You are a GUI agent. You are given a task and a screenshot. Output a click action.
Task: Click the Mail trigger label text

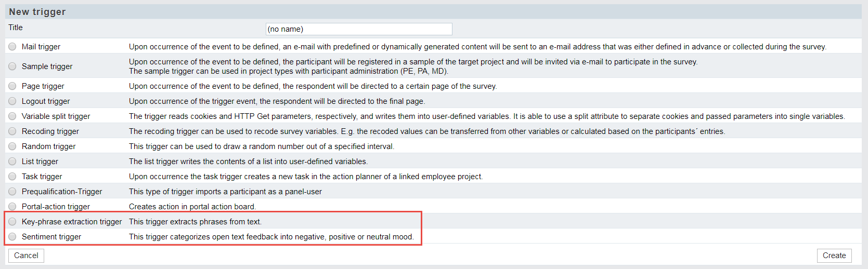tap(41, 47)
